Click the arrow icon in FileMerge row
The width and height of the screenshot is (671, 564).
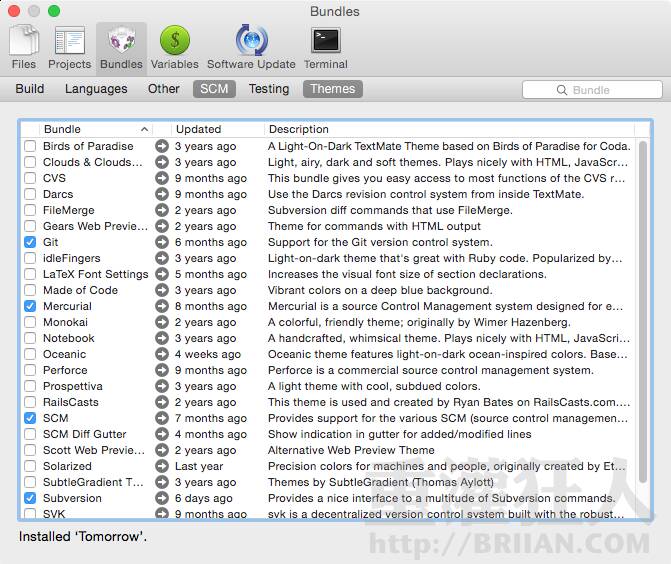point(162,210)
